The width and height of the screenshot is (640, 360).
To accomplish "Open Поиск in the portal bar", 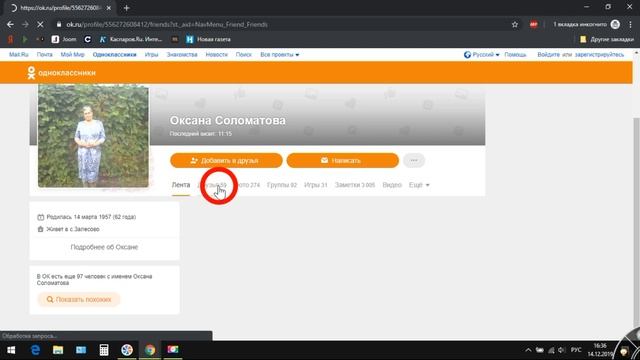I will (x=243, y=54).
